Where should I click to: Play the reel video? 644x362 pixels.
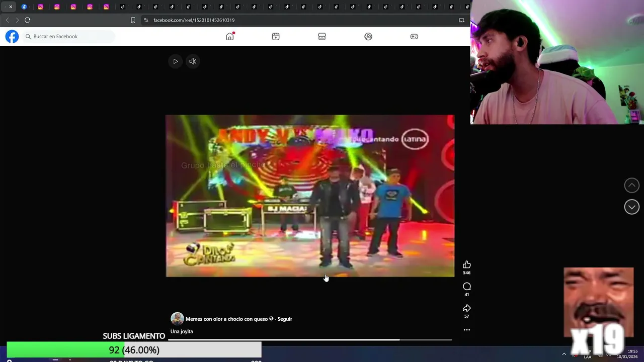click(175, 61)
